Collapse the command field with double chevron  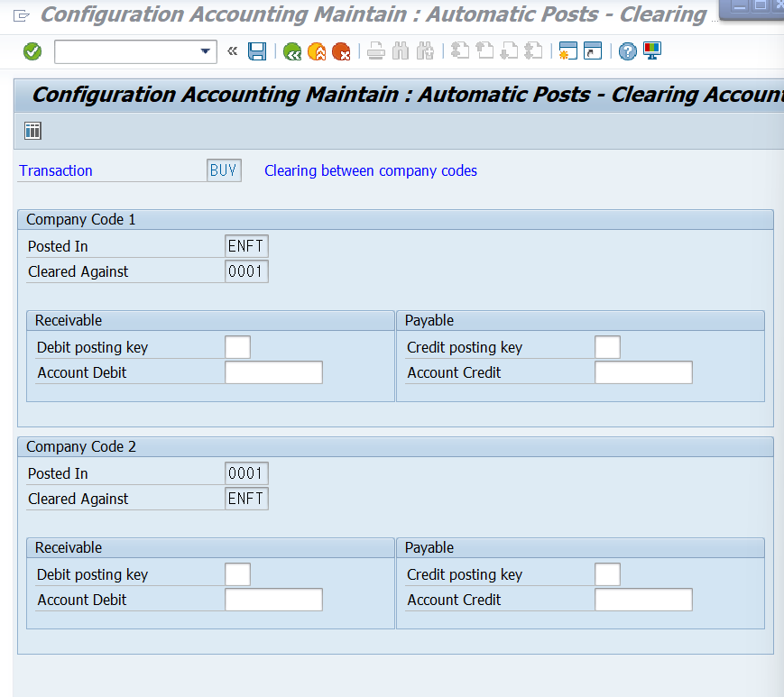pyautogui.click(x=232, y=51)
